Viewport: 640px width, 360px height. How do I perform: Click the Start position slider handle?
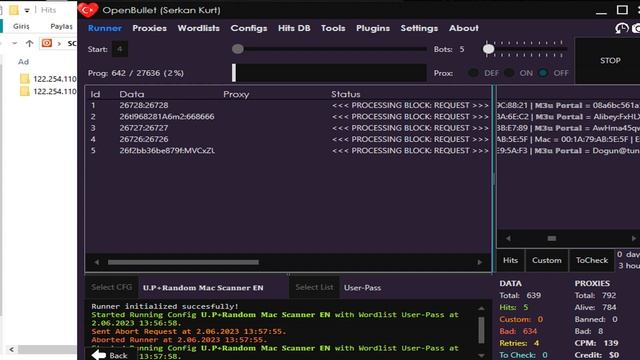[238, 49]
